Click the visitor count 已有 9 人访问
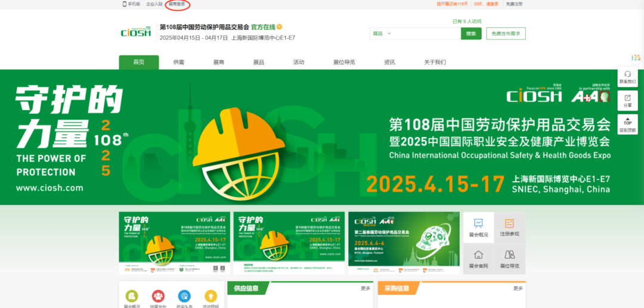This screenshot has height=308, width=644. [x=466, y=21]
